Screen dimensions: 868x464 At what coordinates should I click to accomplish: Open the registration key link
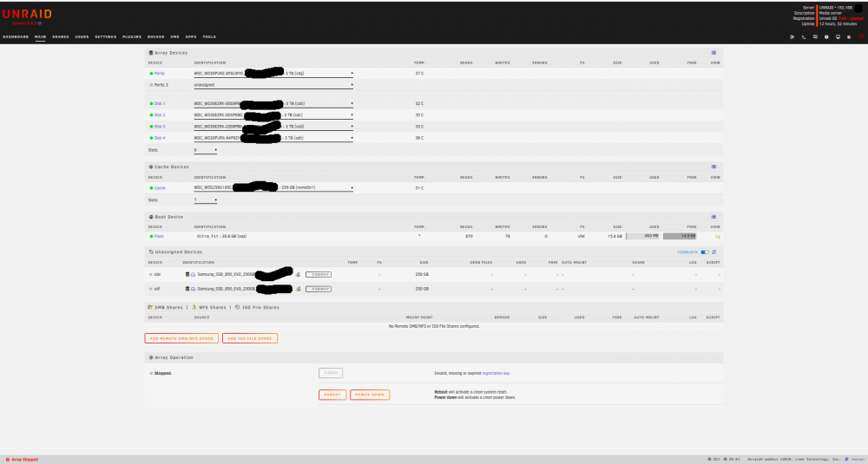496,373
